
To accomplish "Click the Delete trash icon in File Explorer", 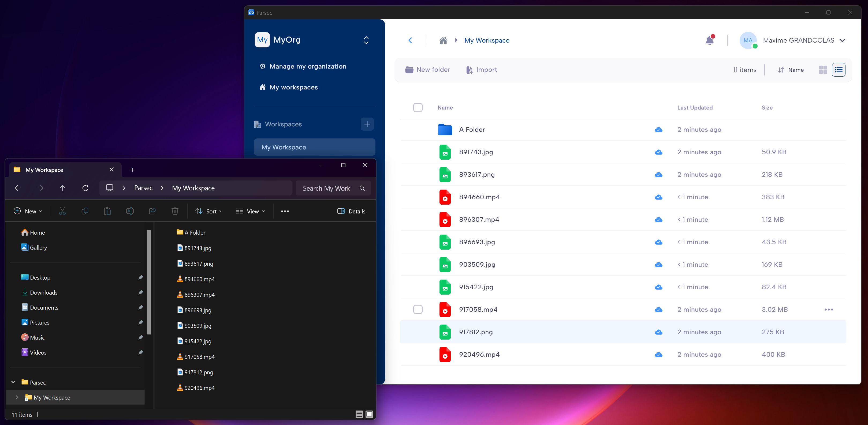I will (x=175, y=211).
